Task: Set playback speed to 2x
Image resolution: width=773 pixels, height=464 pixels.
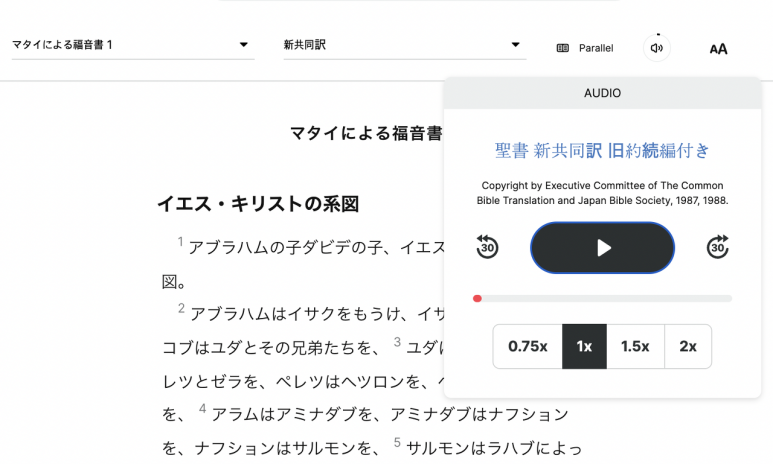Action: pyautogui.click(x=688, y=346)
